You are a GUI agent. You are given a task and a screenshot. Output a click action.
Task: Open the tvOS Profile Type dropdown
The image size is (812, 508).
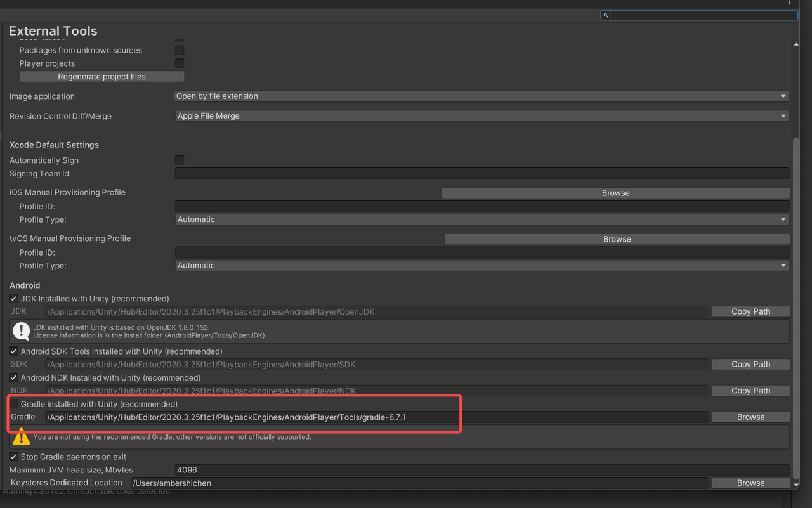(482, 266)
